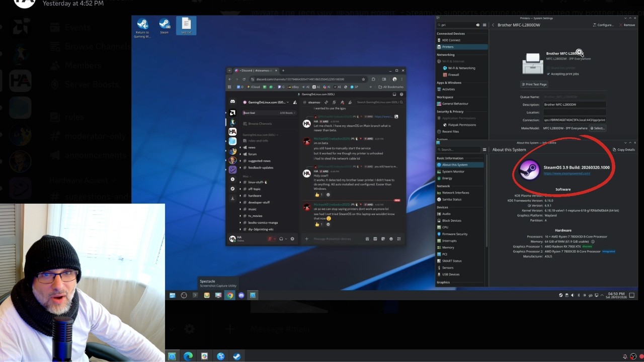Viewport: 644px width, 362px height.
Task: Click Remove printer button
Action: pos(627,25)
